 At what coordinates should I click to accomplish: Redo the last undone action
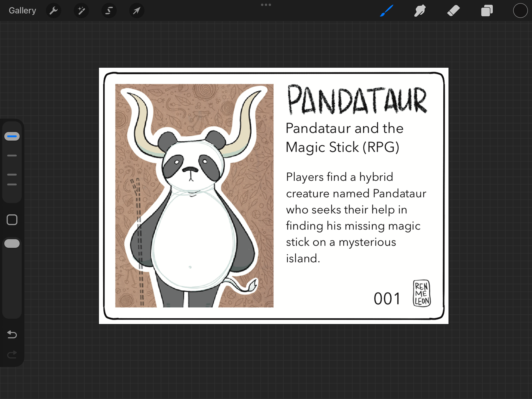12,354
